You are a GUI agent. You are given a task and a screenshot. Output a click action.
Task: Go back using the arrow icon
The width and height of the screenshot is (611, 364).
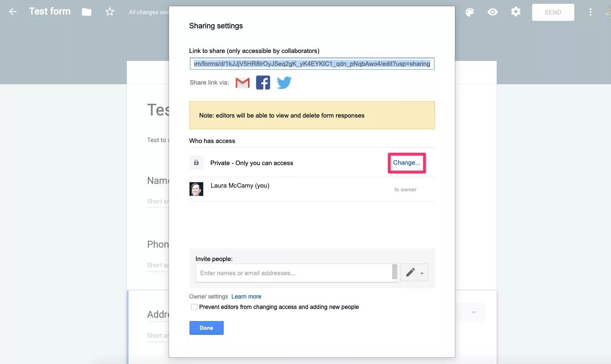click(13, 11)
